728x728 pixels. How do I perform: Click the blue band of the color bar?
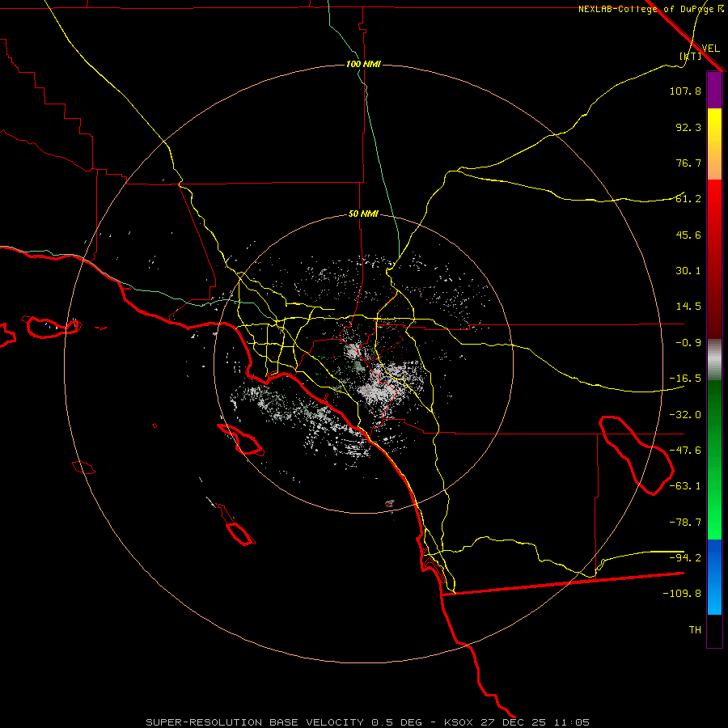(714, 577)
